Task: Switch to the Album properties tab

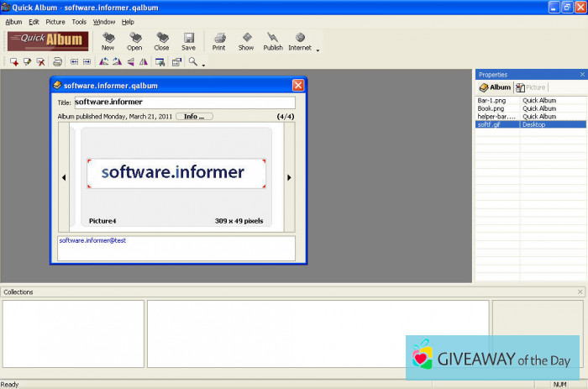Action: tap(495, 87)
